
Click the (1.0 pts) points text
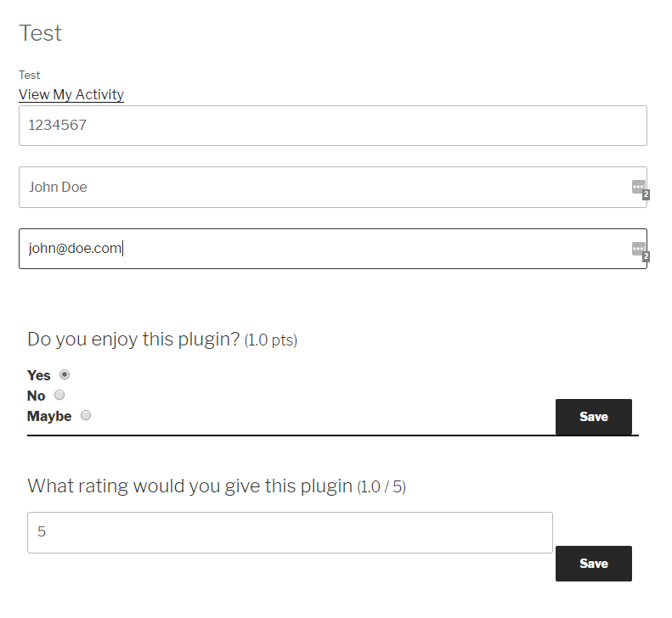[271, 340]
